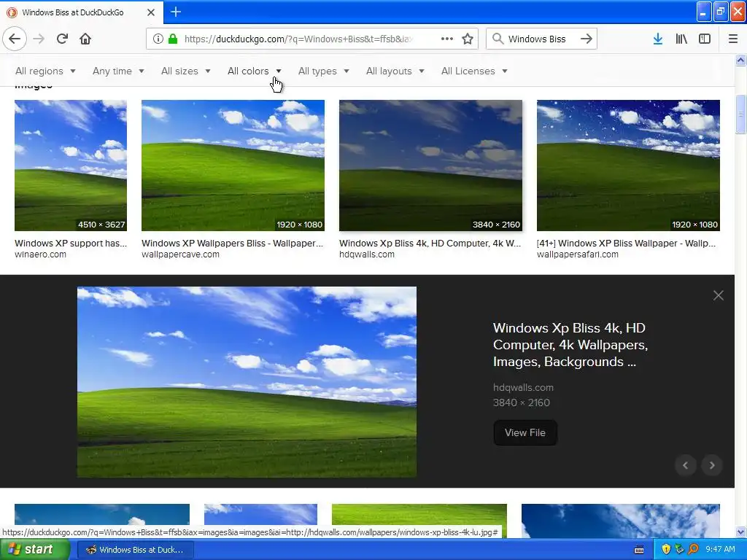The image size is (747, 560).
Task: Toggle the sidebar view icon
Action: (x=705, y=39)
